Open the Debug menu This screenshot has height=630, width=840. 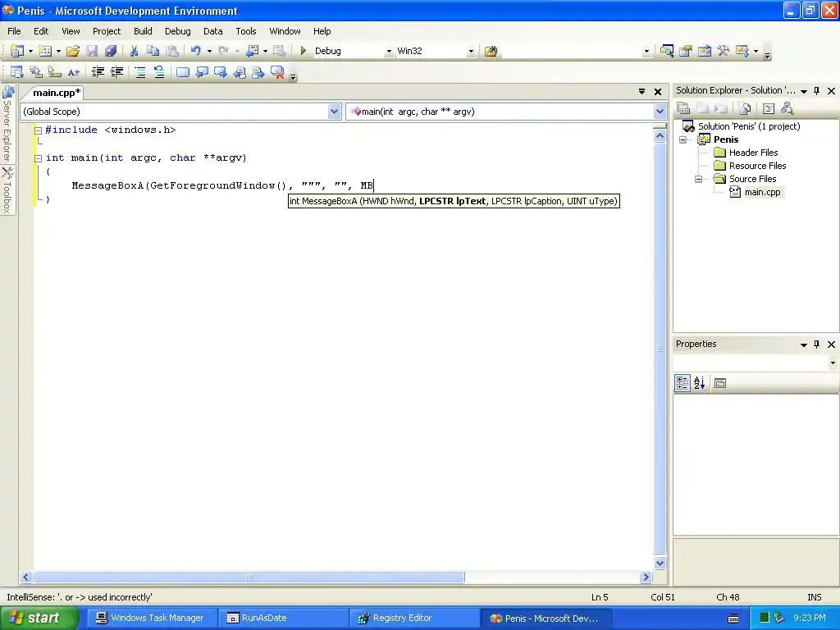(x=178, y=31)
